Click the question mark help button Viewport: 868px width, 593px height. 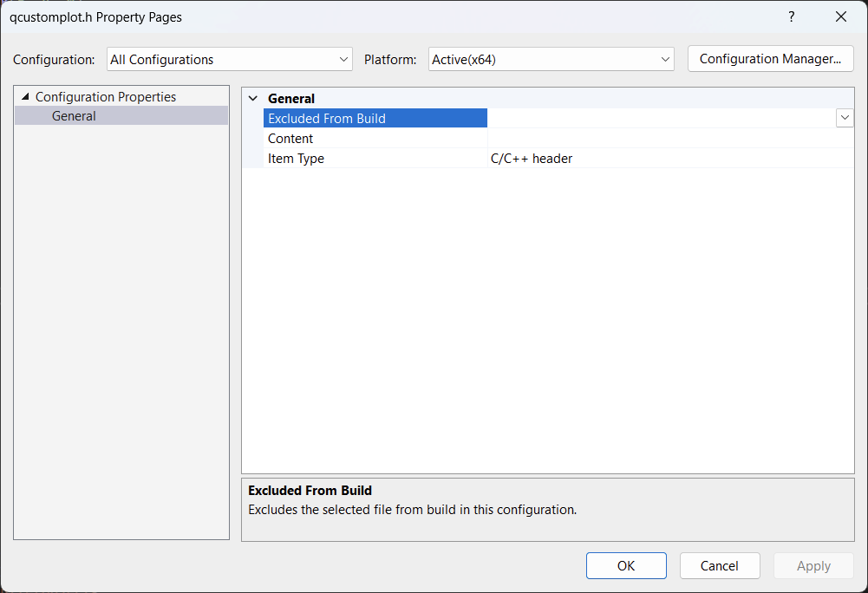click(791, 17)
